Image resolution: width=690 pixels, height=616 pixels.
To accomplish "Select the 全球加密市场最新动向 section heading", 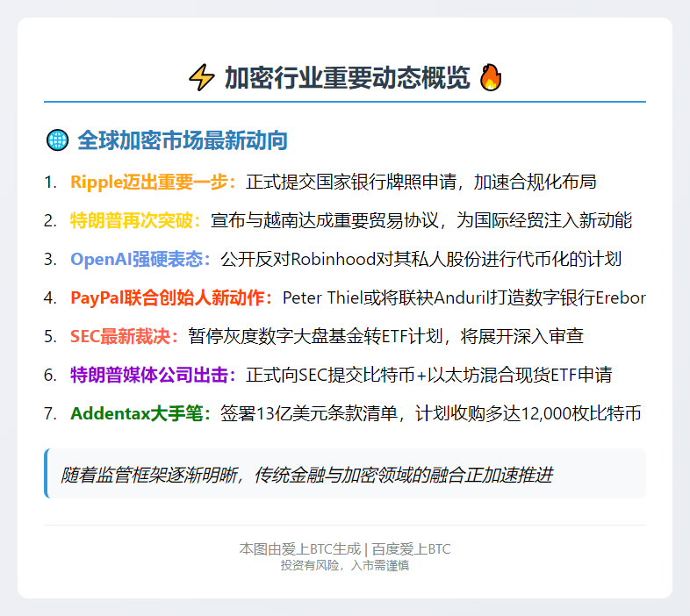I will point(183,140).
